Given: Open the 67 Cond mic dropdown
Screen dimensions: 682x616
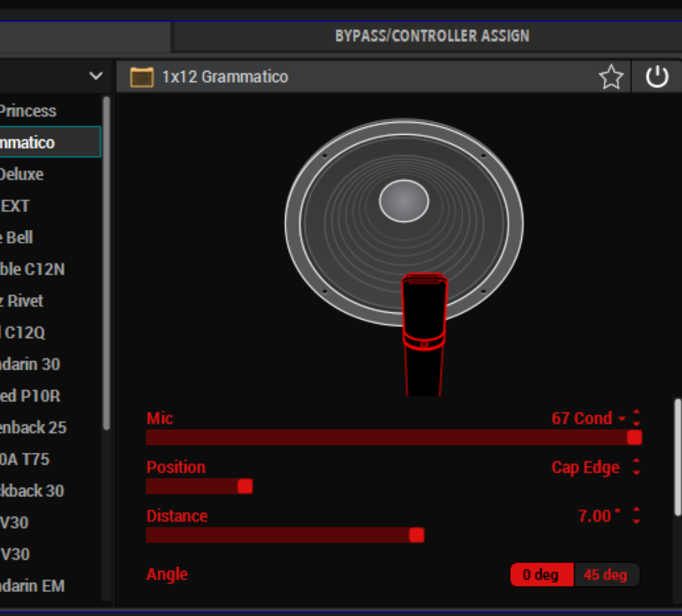Looking at the screenshot, I should (588, 418).
